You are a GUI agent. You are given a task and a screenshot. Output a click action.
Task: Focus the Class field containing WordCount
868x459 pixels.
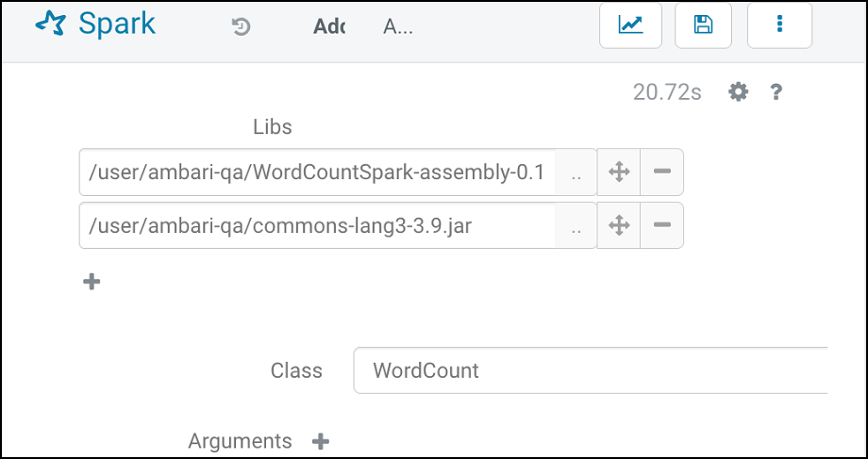pos(590,370)
